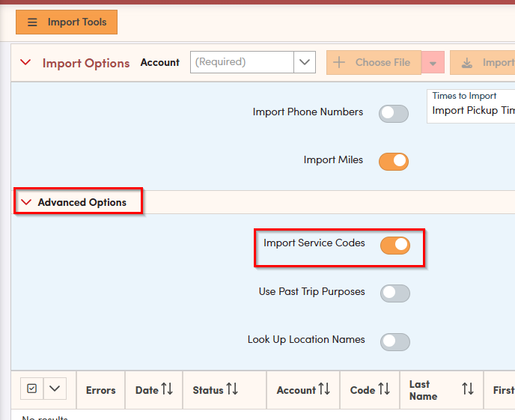Disable the Import Miles toggle

(394, 161)
